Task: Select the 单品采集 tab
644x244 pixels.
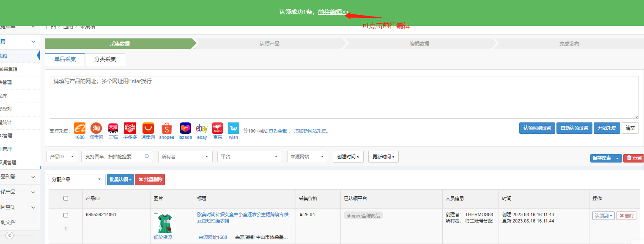Action: [65, 60]
